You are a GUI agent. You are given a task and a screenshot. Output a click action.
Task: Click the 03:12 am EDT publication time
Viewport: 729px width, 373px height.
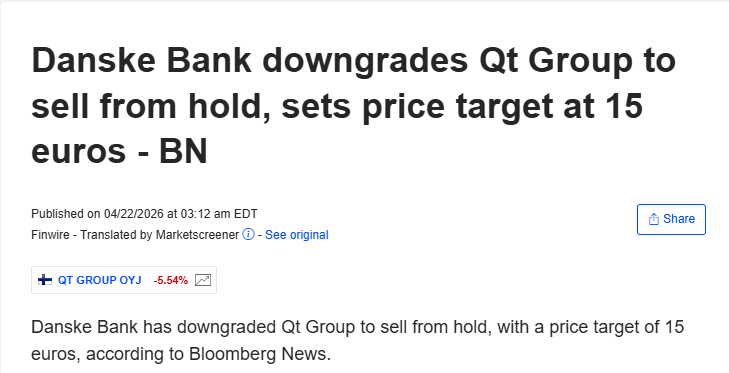[x=218, y=214]
